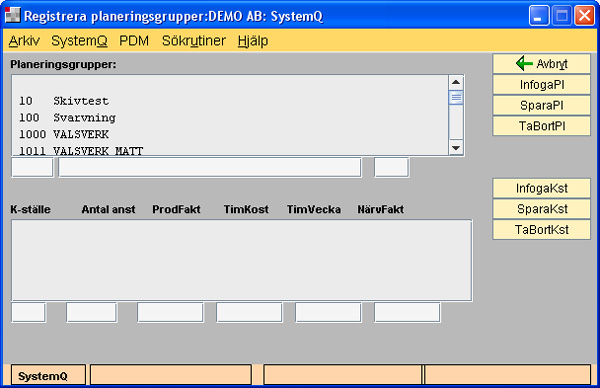Click the scroll up arrow of Planeringsgrupper list
This screenshot has width=600, height=388.
[456, 83]
